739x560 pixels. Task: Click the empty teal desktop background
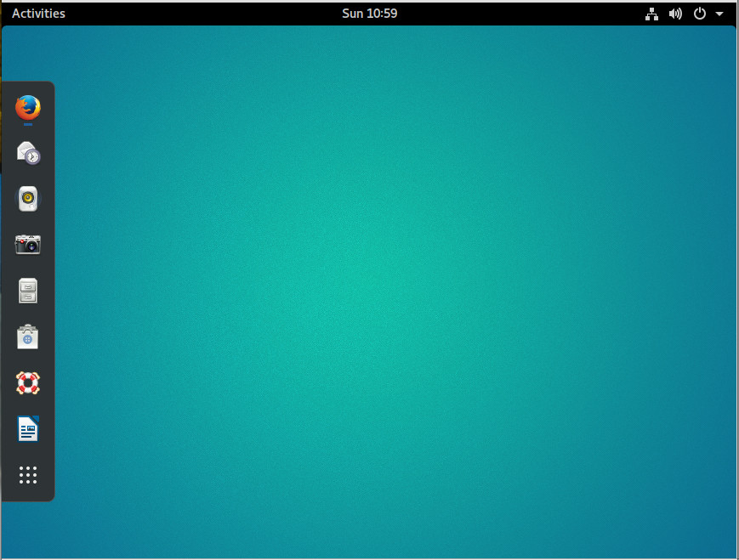pos(383,297)
